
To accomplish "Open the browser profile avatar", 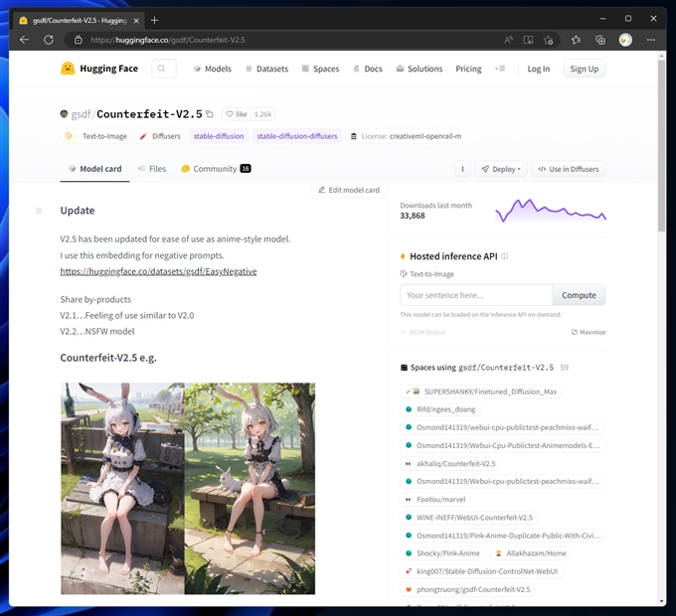I will click(x=625, y=40).
